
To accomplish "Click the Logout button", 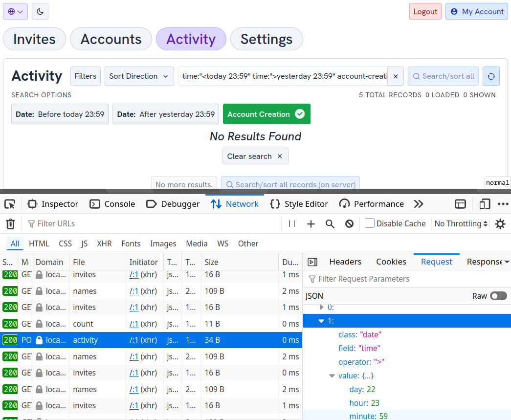I will pos(425,11).
